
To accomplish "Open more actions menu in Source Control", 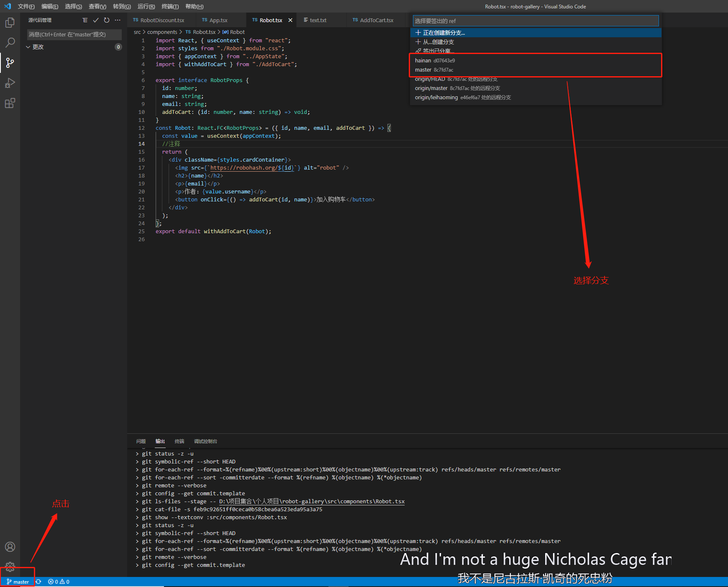I will tap(118, 20).
